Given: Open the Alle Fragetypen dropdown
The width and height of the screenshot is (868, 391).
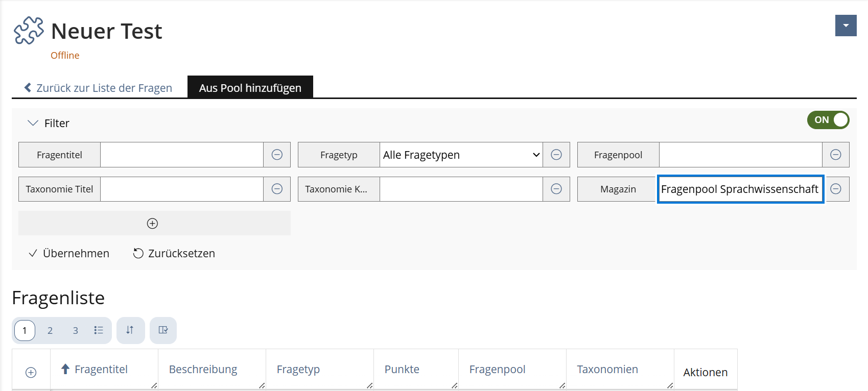Looking at the screenshot, I should click(461, 155).
